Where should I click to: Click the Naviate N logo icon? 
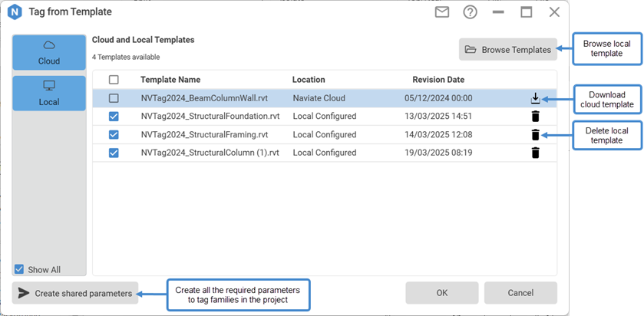pyautogui.click(x=13, y=12)
